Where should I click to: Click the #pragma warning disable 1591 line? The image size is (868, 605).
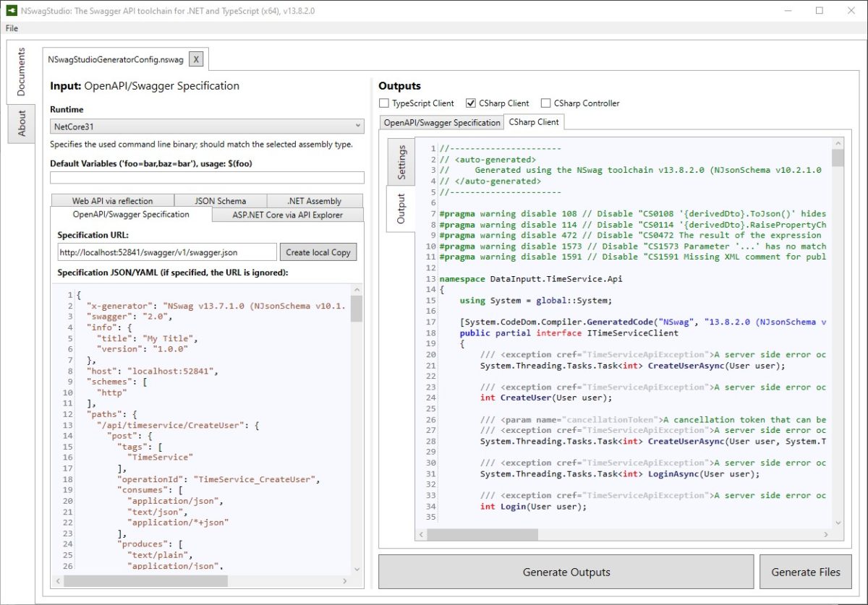(632, 257)
